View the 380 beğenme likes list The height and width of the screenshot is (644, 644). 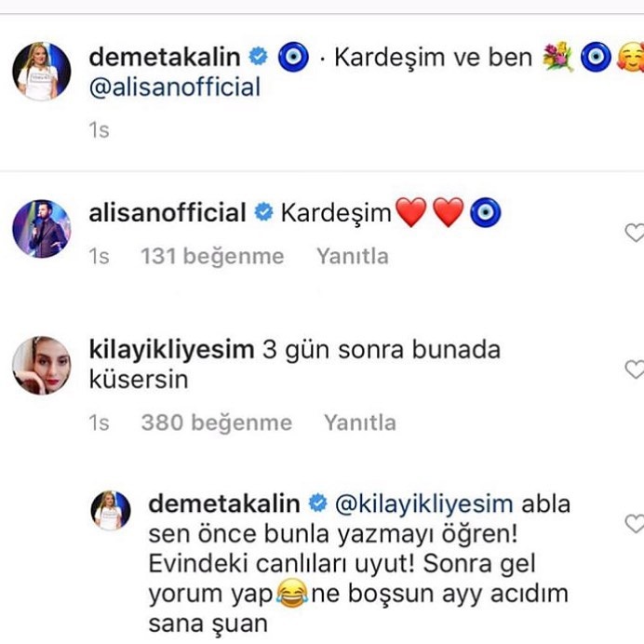[217, 423]
